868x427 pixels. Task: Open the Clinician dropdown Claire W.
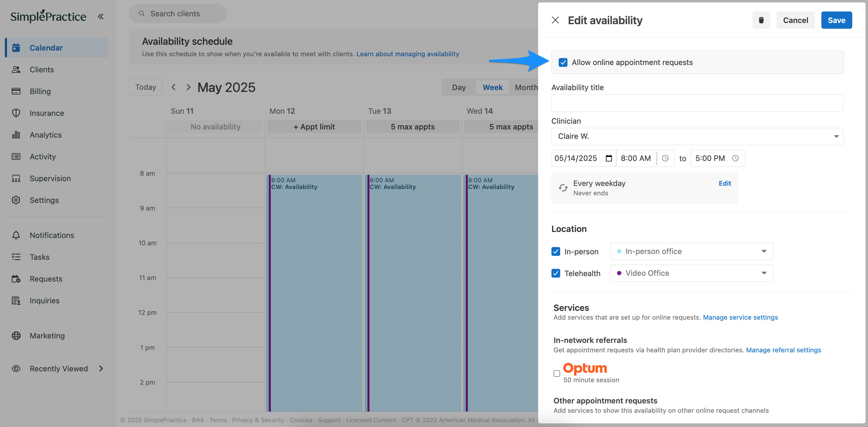[697, 136]
